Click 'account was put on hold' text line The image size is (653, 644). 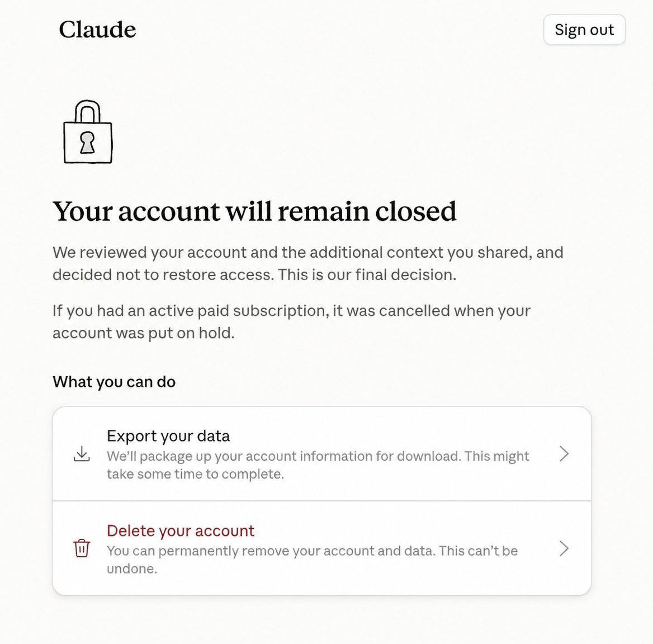(144, 333)
